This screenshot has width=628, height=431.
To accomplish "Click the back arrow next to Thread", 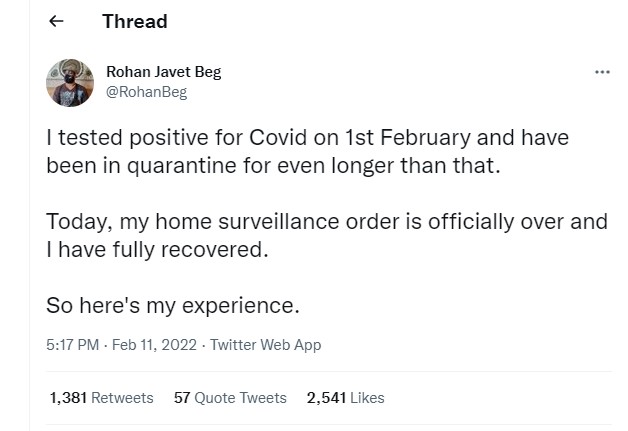I will tap(56, 21).
